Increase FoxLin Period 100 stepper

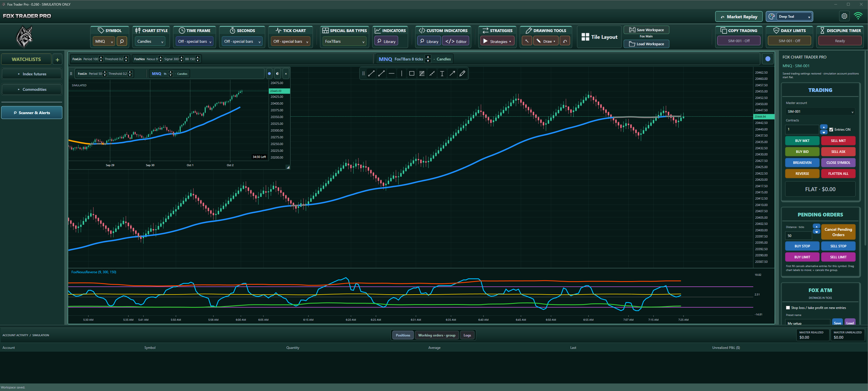click(101, 57)
